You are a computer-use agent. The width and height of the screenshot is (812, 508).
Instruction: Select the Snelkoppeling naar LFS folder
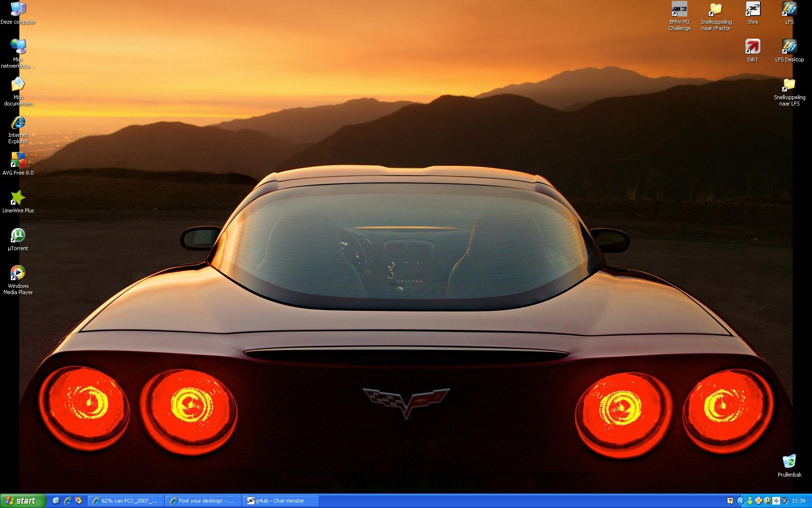click(789, 91)
